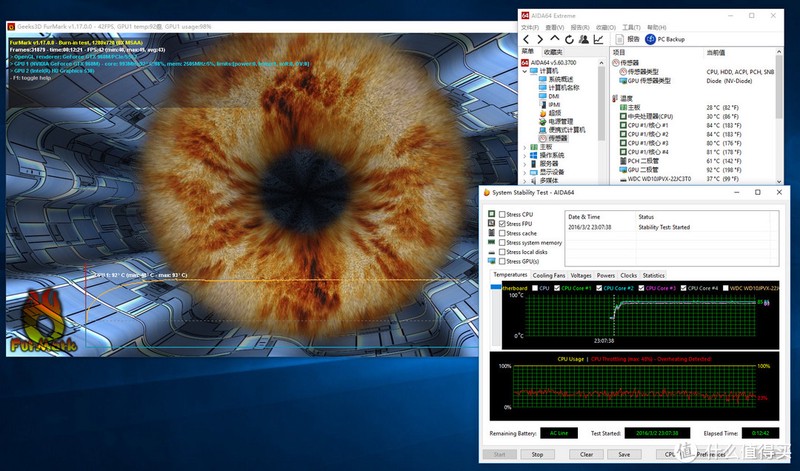Expand the 显示设备 tree node

pyautogui.click(x=525, y=172)
